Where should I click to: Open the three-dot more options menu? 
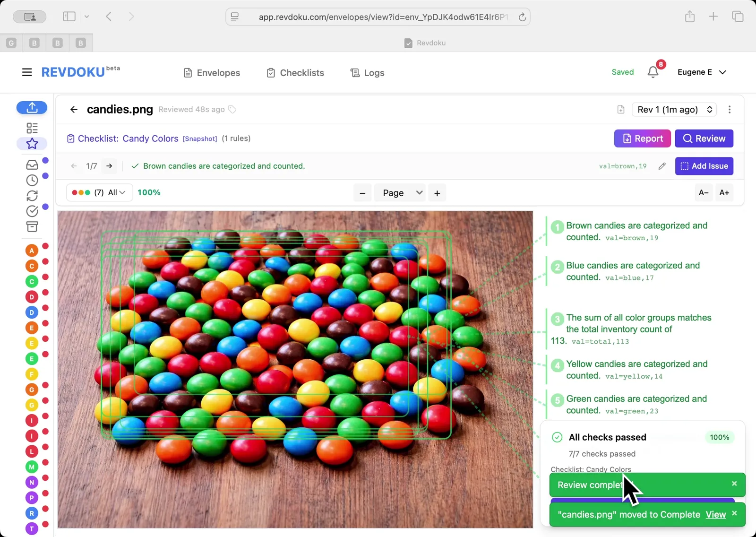pyautogui.click(x=730, y=110)
